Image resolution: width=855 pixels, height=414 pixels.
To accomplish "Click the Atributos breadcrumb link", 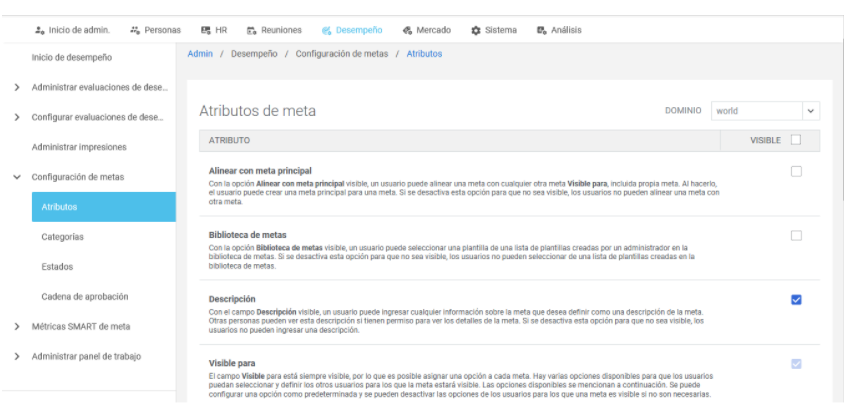I will tap(424, 54).
